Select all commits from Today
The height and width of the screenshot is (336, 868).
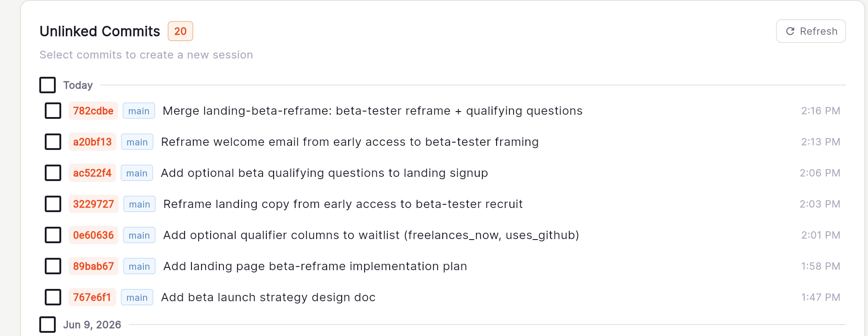coord(48,85)
